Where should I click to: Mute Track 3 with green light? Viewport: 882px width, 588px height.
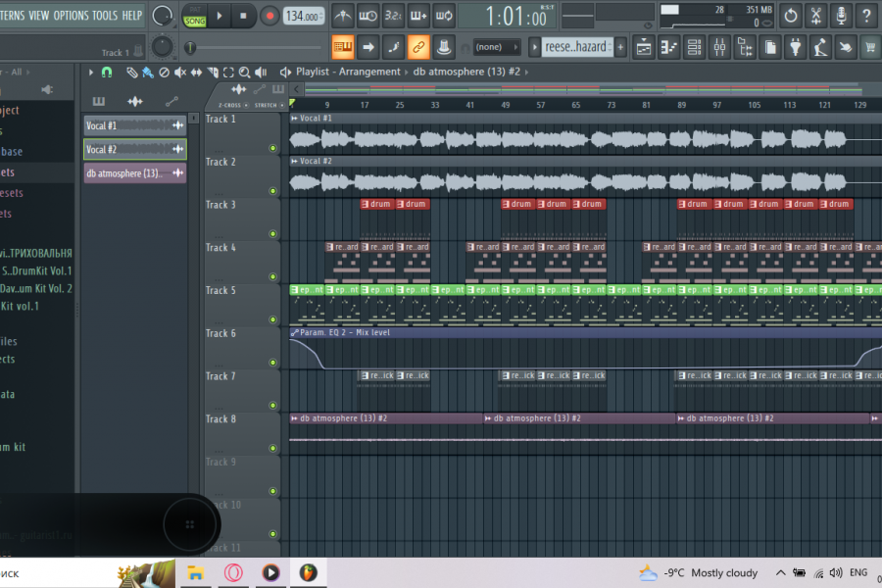coord(272,233)
